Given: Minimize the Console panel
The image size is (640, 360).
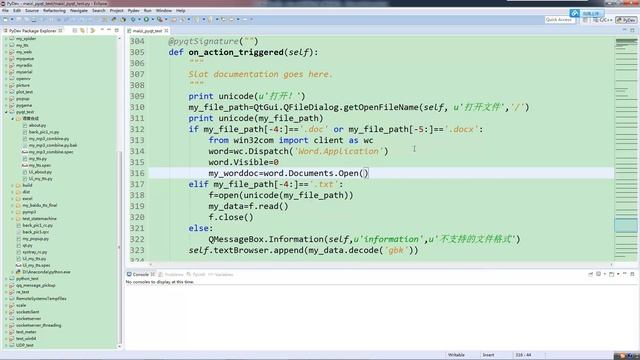Looking at the screenshot, I should coord(624,274).
